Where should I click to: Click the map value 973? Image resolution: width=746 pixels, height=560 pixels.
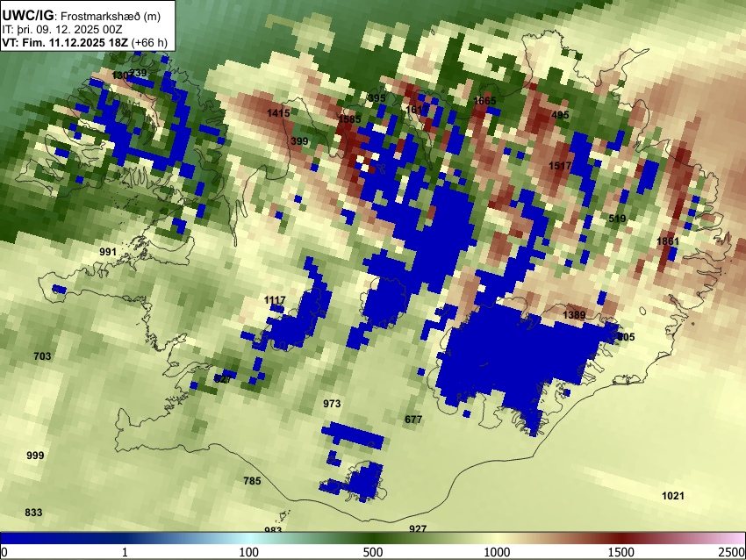[332, 404]
